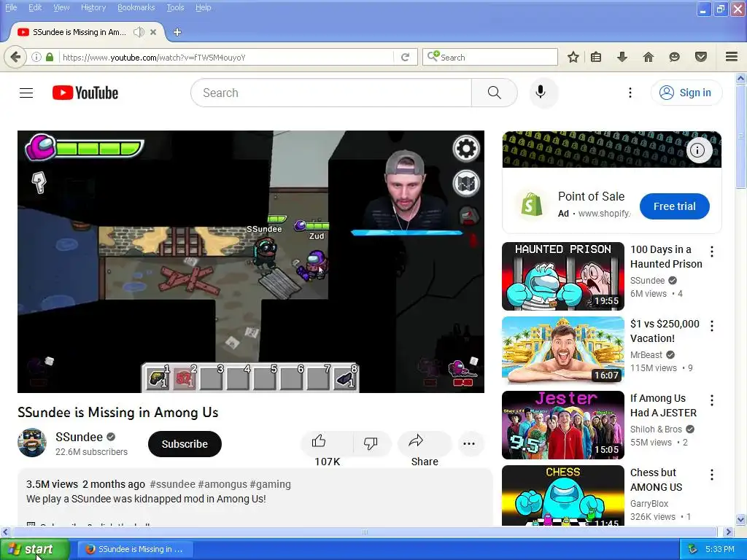This screenshot has width=747, height=560.
Task: Bookmark this page with the star icon
Action: coord(573,57)
